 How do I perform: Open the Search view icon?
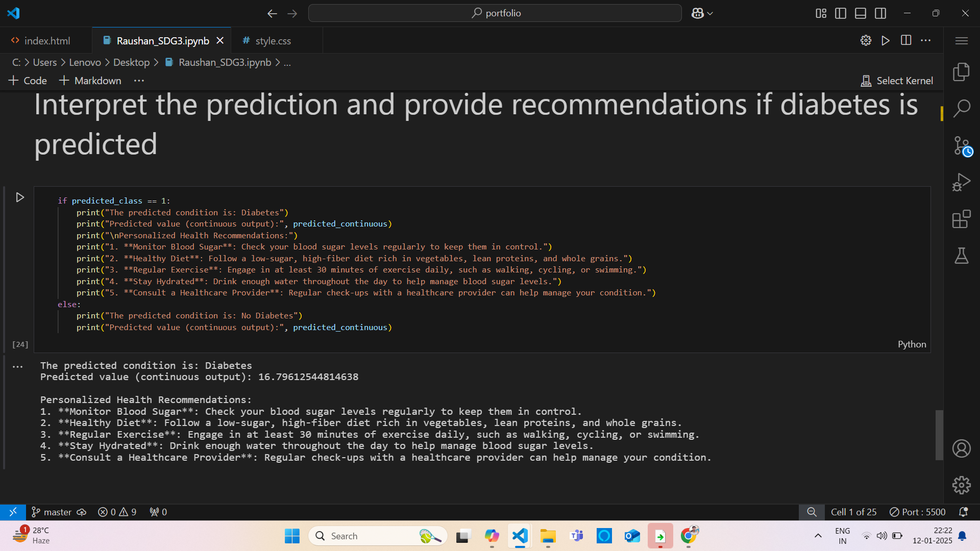[961, 108]
